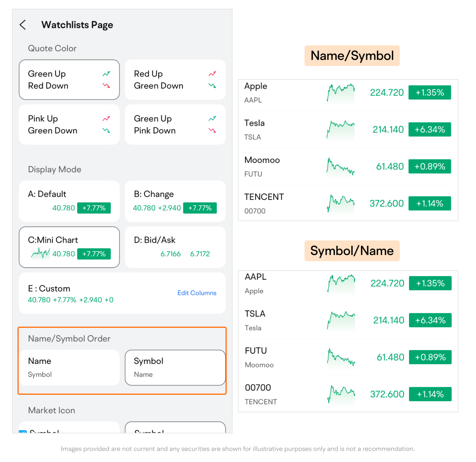The image size is (476, 462).
Task: Open 00700 TENCENT row in Symbol/Name list
Action: click(x=348, y=394)
